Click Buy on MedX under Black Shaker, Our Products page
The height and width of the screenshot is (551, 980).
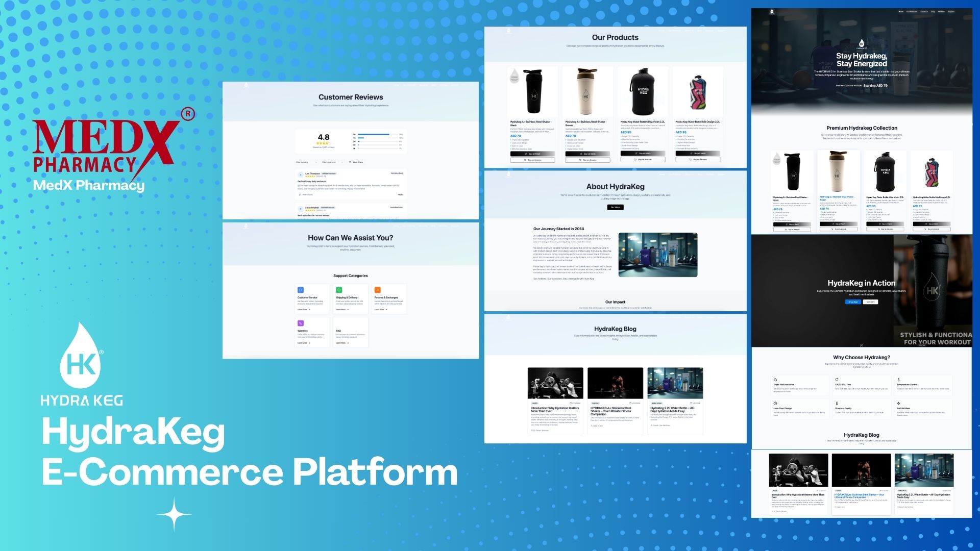[x=532, y=154]
